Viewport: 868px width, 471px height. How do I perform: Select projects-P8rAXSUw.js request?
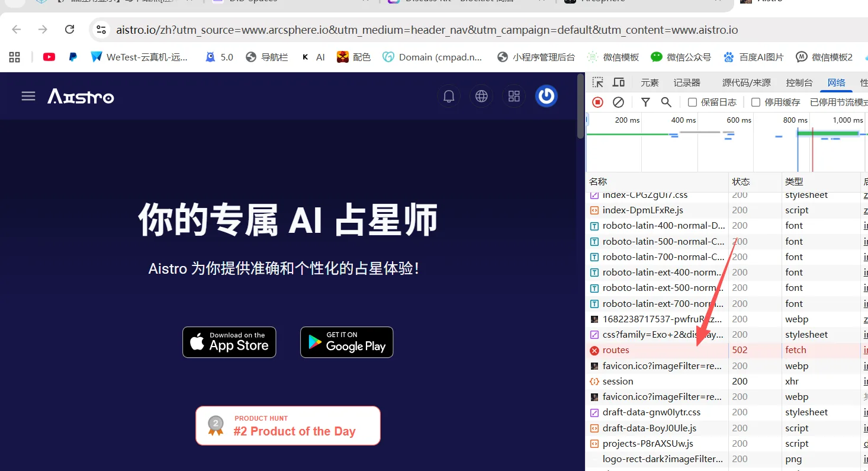tap(727, 443)
